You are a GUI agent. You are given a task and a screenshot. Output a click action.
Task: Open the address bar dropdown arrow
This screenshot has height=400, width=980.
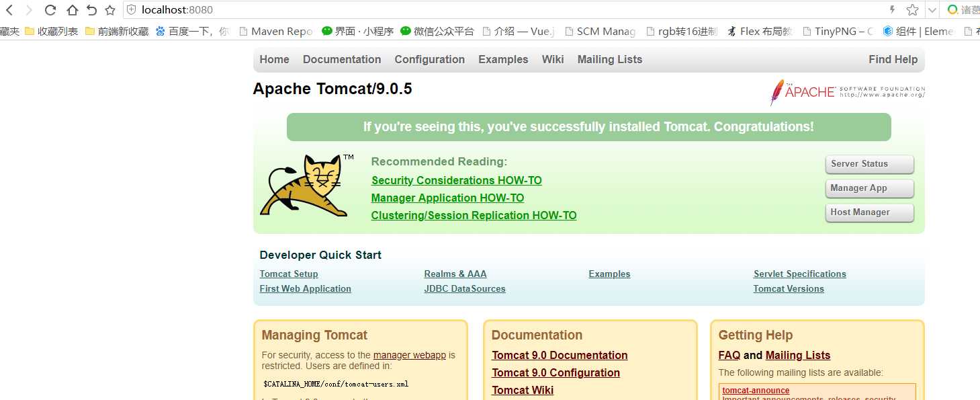point(932,10)
